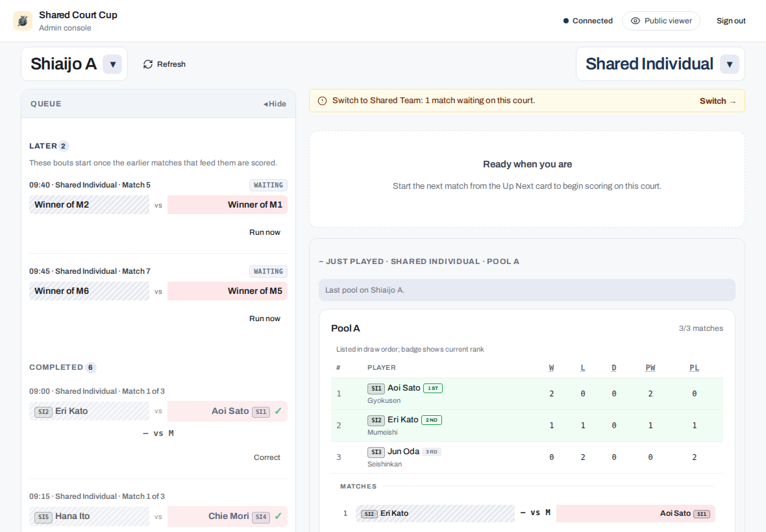Click Chie Mori in completed queue
The height and width of the screenshot is (532, 766).
[x=227, y=516]
